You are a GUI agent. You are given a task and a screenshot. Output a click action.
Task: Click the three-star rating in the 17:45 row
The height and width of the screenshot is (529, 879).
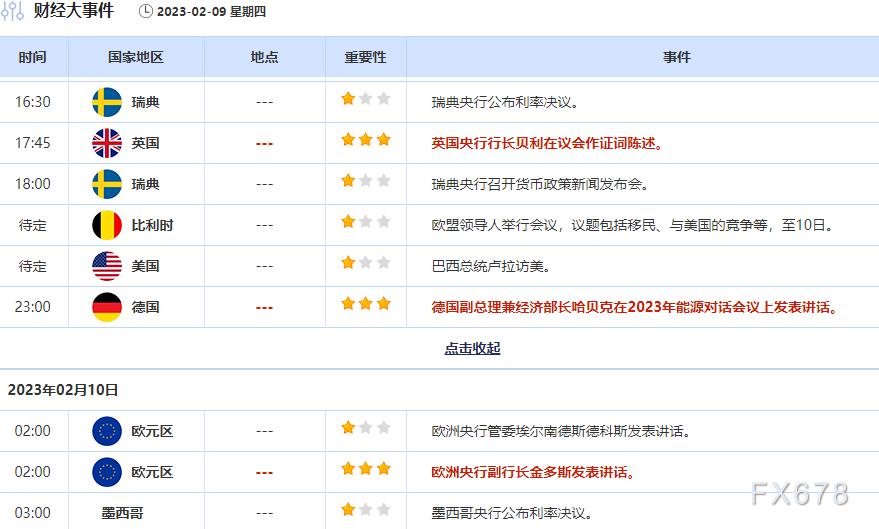tap(366, 140)
